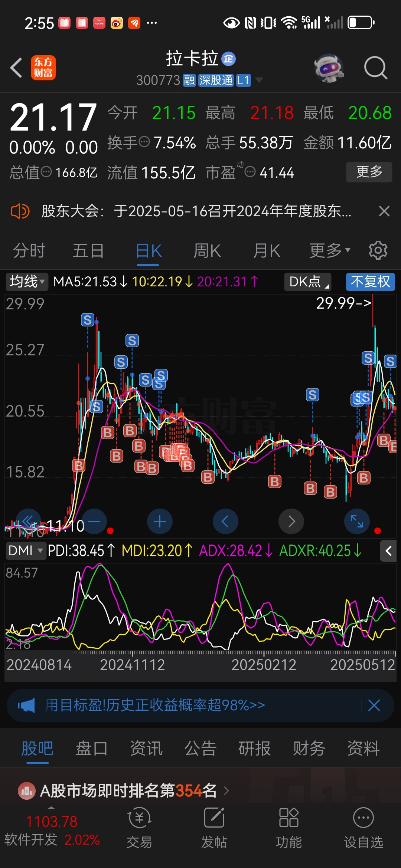Zoom out chart with minus button
This screenshot has height=868, width=401.
[94, 521]
